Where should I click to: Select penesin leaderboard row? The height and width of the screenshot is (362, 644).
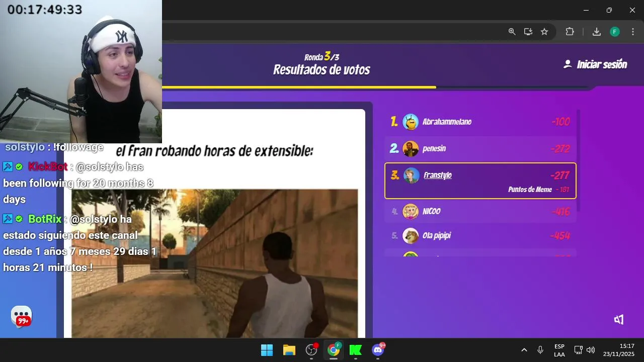pos(480,148)
